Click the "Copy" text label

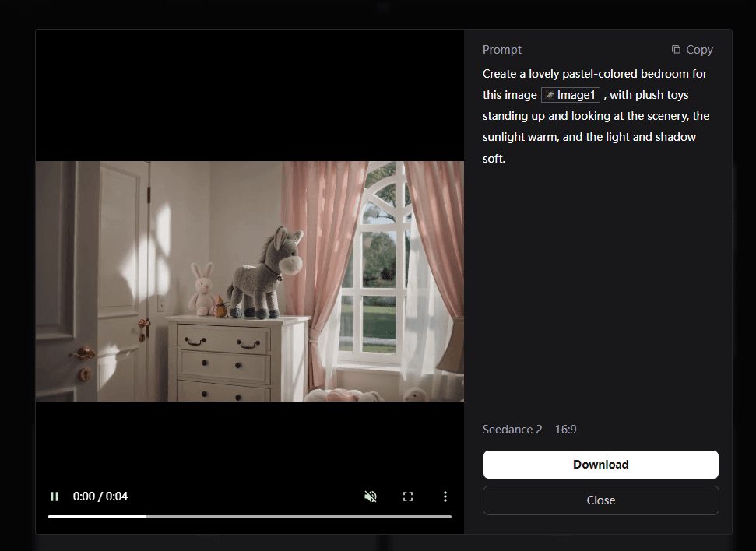tap(699, 50)
